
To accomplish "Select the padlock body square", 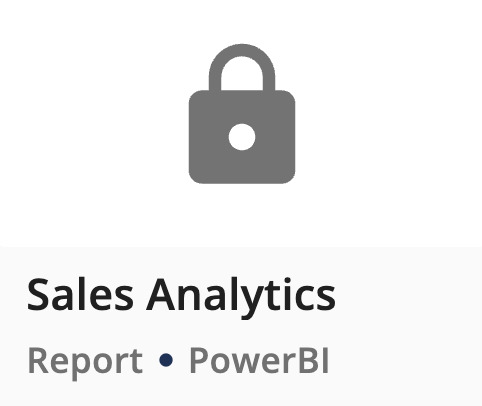I will (242, 137).
